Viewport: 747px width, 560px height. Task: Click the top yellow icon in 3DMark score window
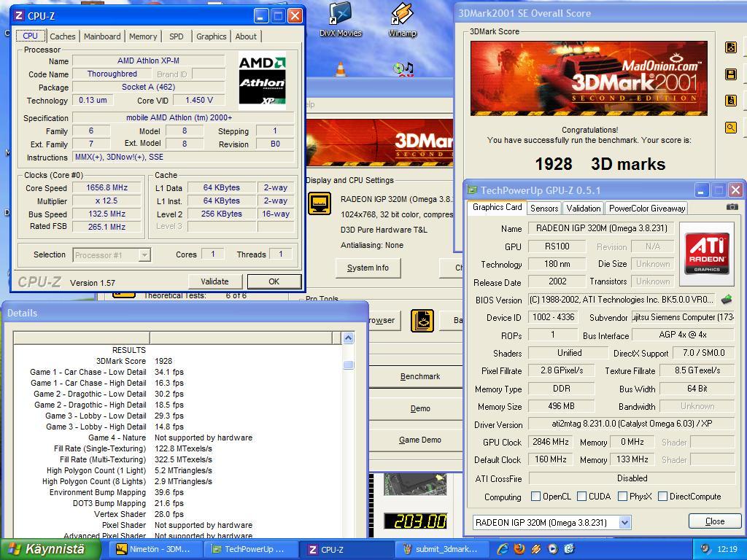click(731, 47)
